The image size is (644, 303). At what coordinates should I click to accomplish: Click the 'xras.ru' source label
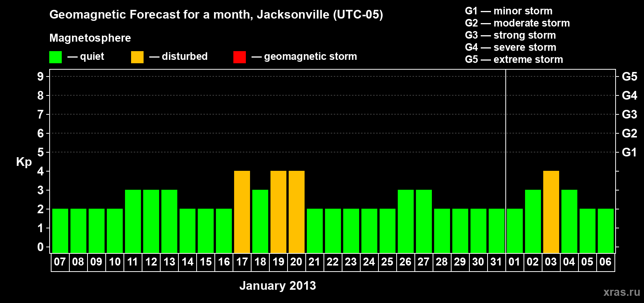coord(622,292)
